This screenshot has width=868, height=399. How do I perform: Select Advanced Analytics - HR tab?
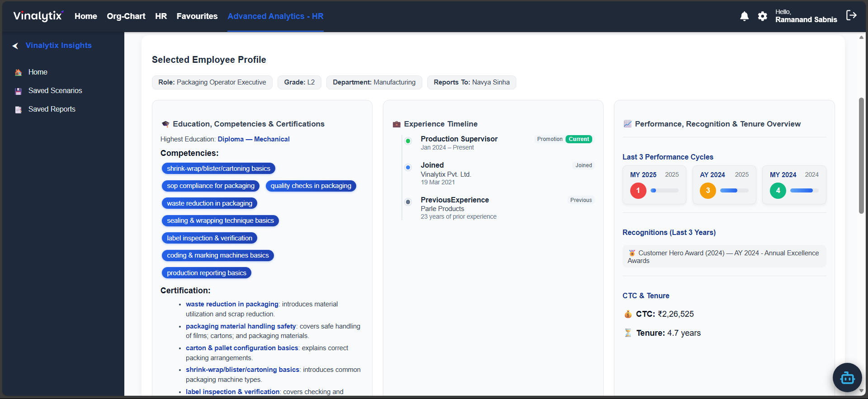[x=275, y=16]
